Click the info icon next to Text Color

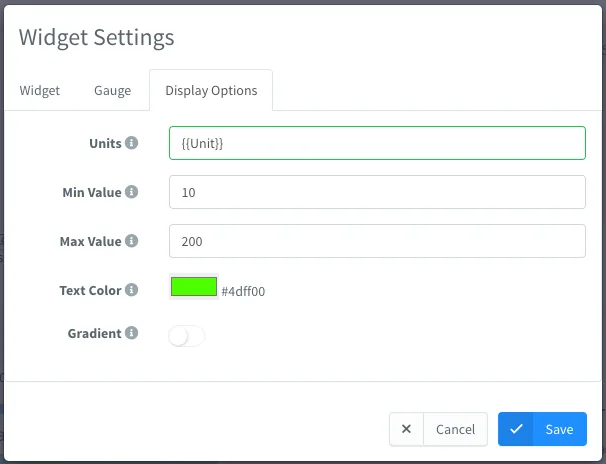[131, 290]
